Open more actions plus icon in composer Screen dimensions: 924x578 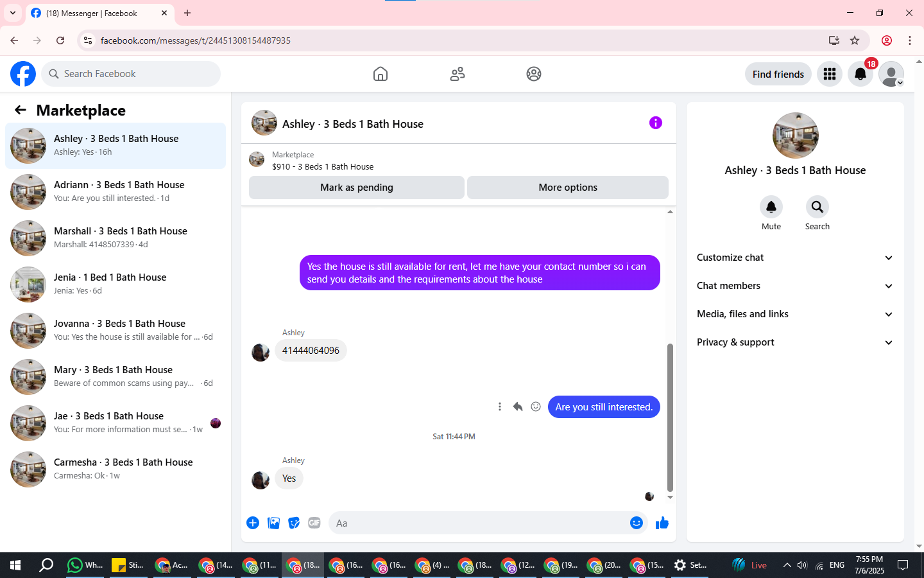coord(253,523)
